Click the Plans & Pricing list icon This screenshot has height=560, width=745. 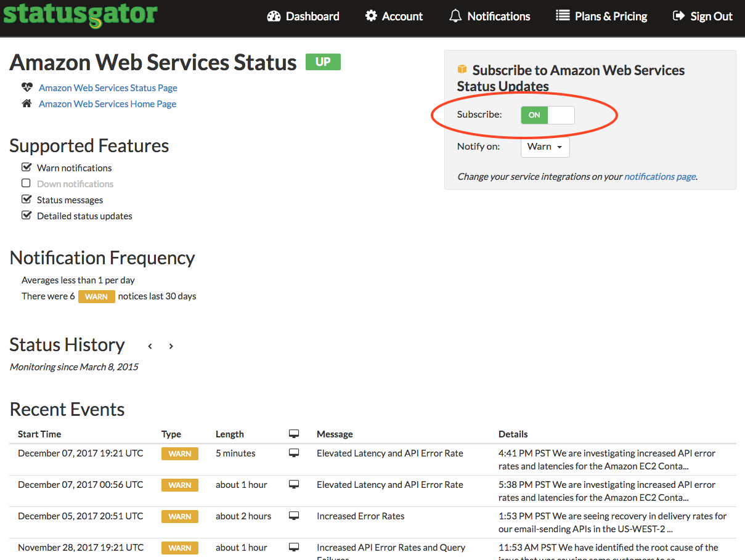pyautogui.click(x=563, y=15)
